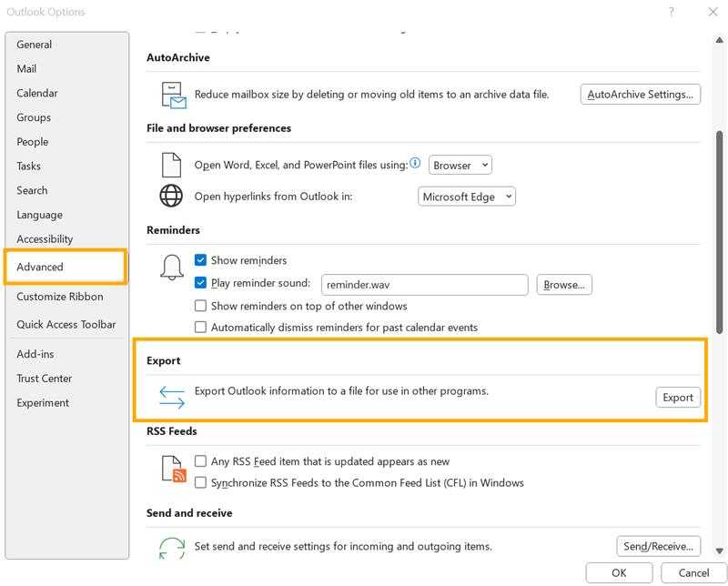Click the document icon beside Open Word files
728x586 pixels.
point(171,165)
